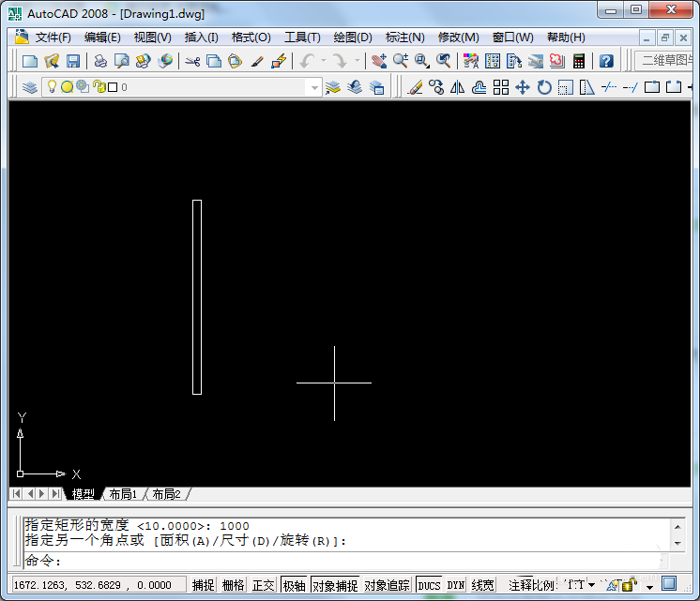Click the Zoom Previous icon
The width and height of the screenshot is (700, 601).
point(443,61)
